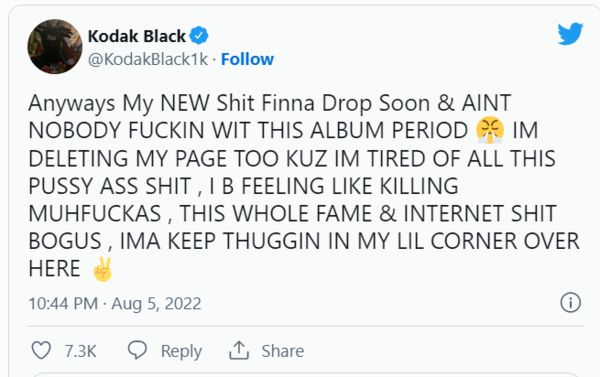Click the blue verified checkmark badge
Viewport: 600px width, 377px height.
pos(199,36)
